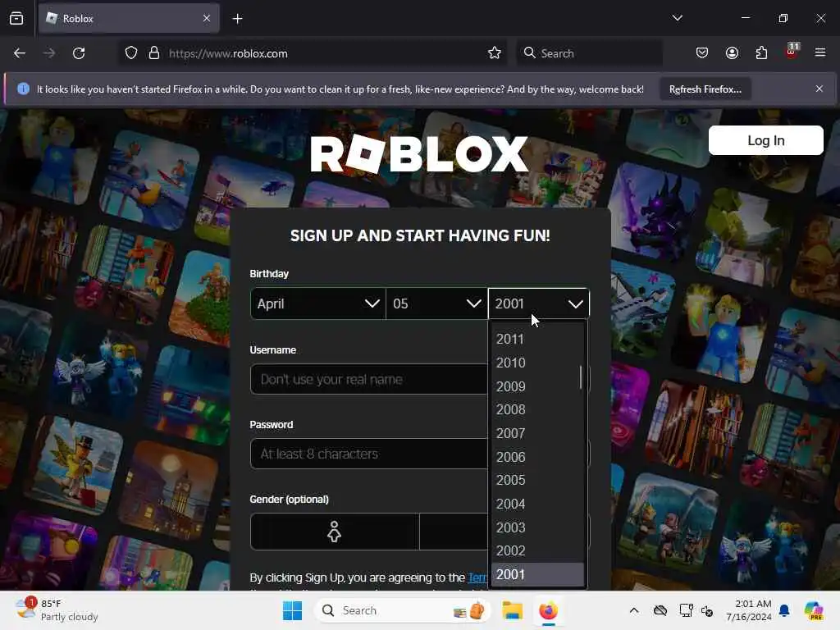Click the year list scrollbar thumb
This screenshot has height=630, width=840.
[581, 377]
